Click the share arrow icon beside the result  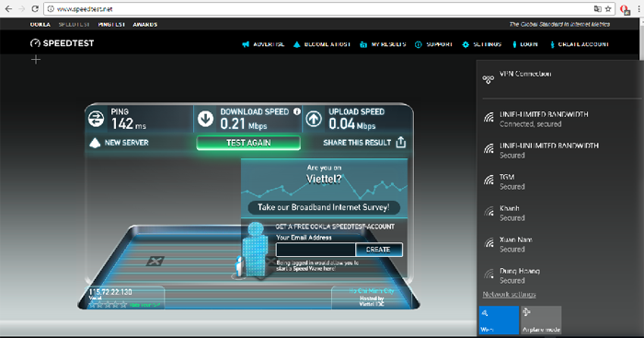(401, 142)
